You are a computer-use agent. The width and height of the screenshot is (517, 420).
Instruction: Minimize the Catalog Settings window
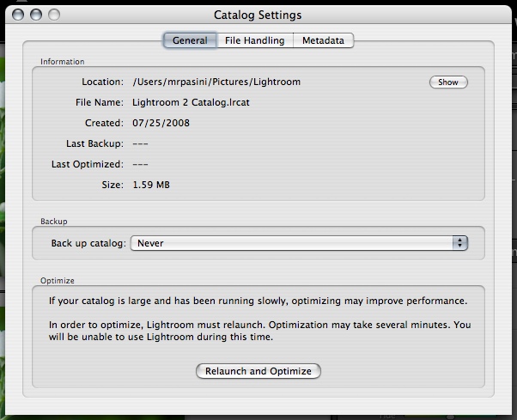[x=37, y=15]
